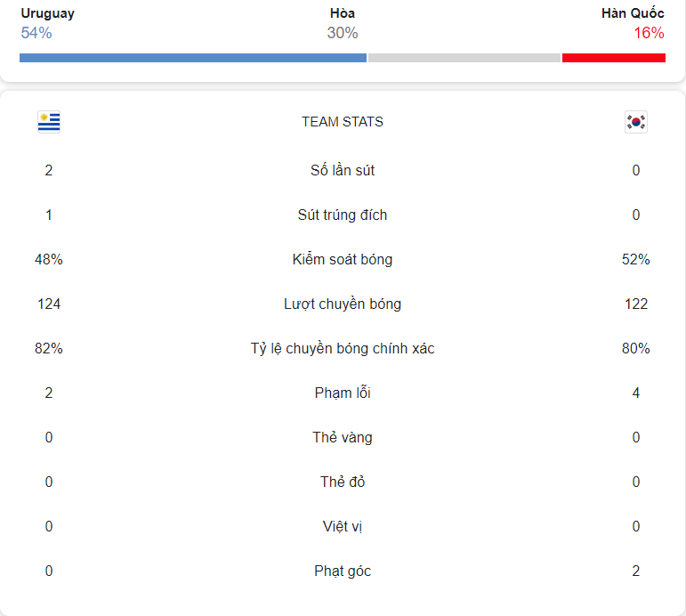
Task: Click the Kiểm soát bóng stat label
Action: click(x=343, y=259)
